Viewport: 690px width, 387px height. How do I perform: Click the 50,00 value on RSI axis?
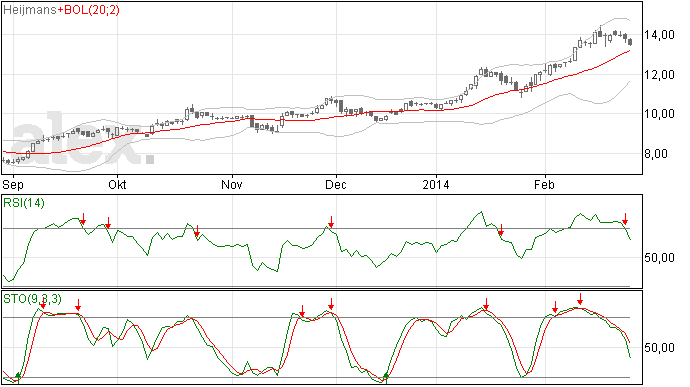pyautogui.click(x=659, y=258)
